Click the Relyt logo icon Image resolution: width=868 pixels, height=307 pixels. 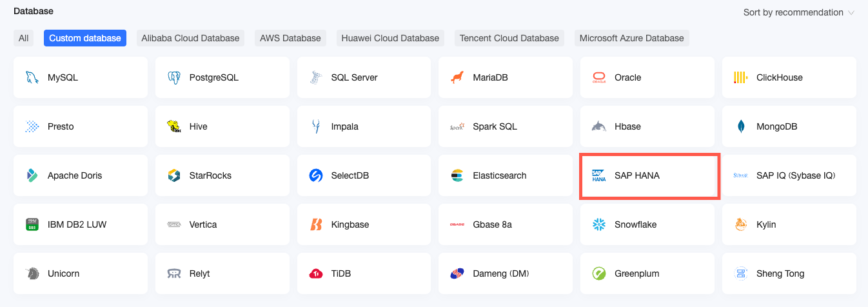tap(173, 273)
